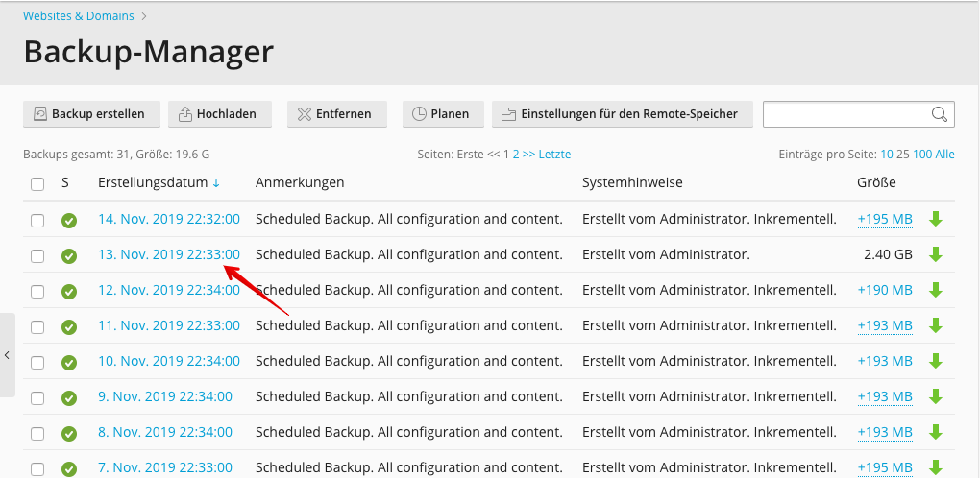The width and height of the screenshot is (980, 478).
Task: Download the 9. Nov. 2019 backup
Action: pos(936,396)
